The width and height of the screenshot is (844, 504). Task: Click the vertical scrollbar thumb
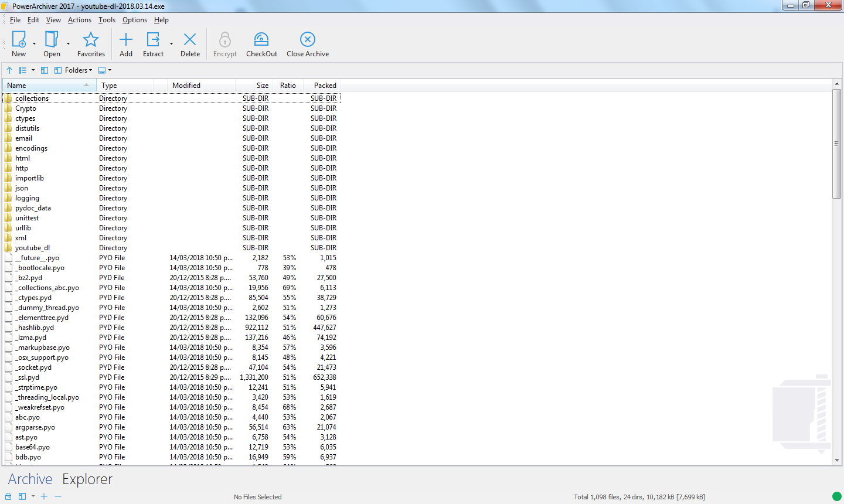tap(837, 144)
